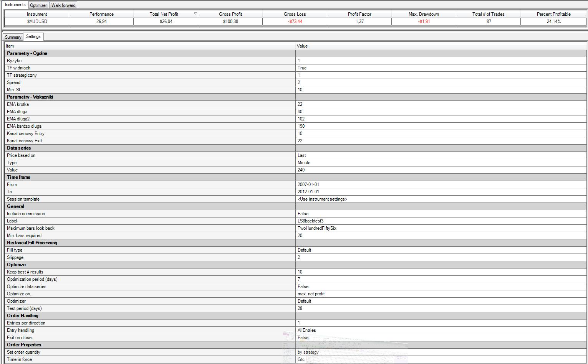Click the True value for TF w dniach
This screenshot has width=588, height=364.
click(302, 68)
